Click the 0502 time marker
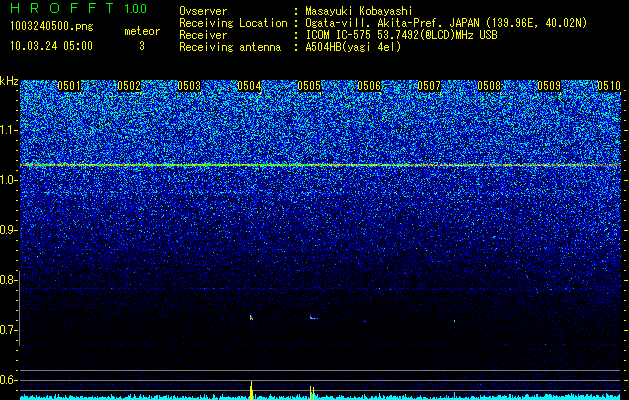 point(129,86)
